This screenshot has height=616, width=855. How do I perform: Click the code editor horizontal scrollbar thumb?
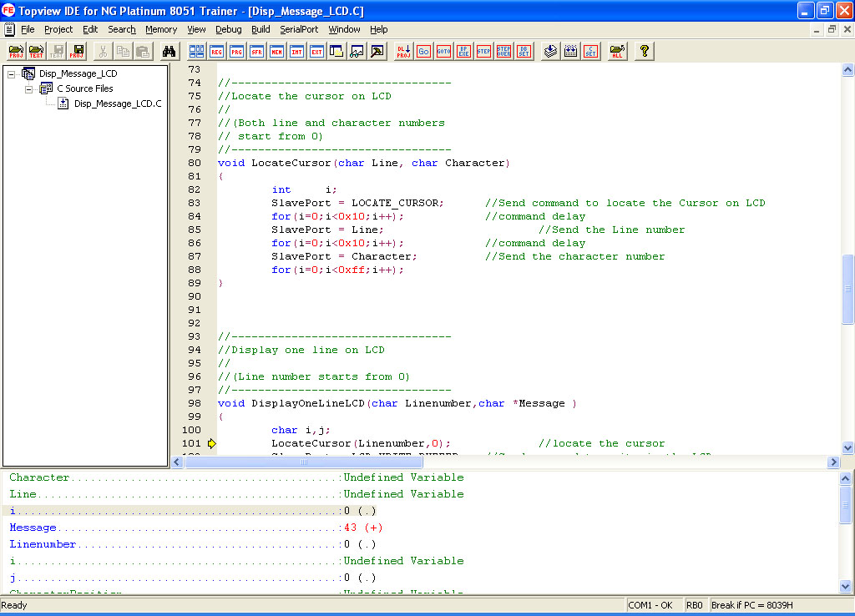[304, 462]
